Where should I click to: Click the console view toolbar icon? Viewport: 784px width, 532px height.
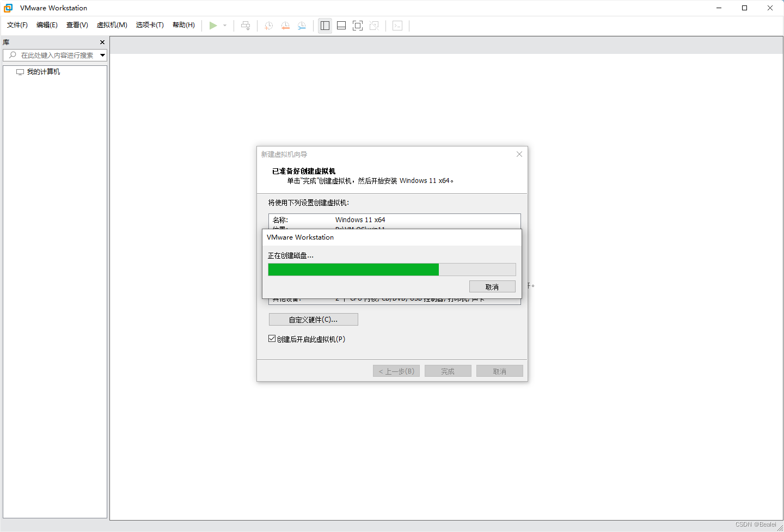click(397, 26)
